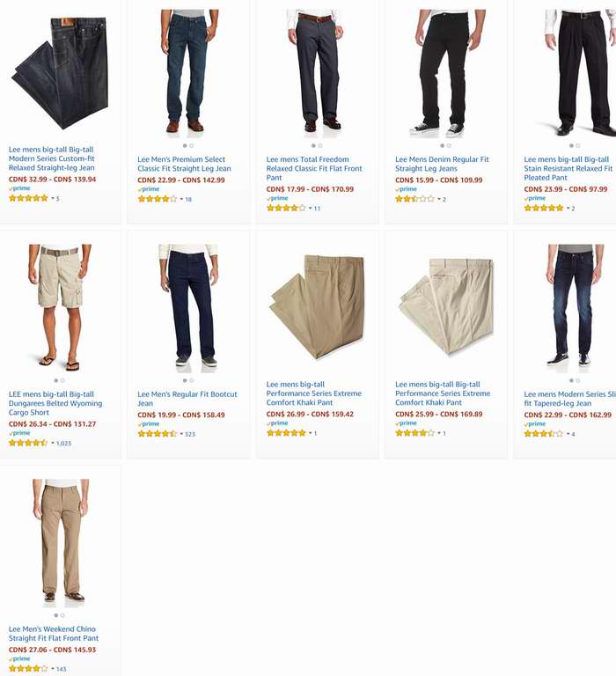Viewport: 616px width, 676px height.
Task: Click star rating of Total Freedom Relaxed pant
Action: pos(286,208)
